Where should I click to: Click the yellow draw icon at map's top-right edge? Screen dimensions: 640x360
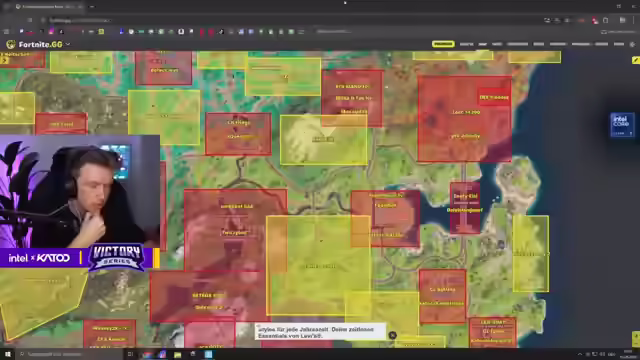pos(636,60)
